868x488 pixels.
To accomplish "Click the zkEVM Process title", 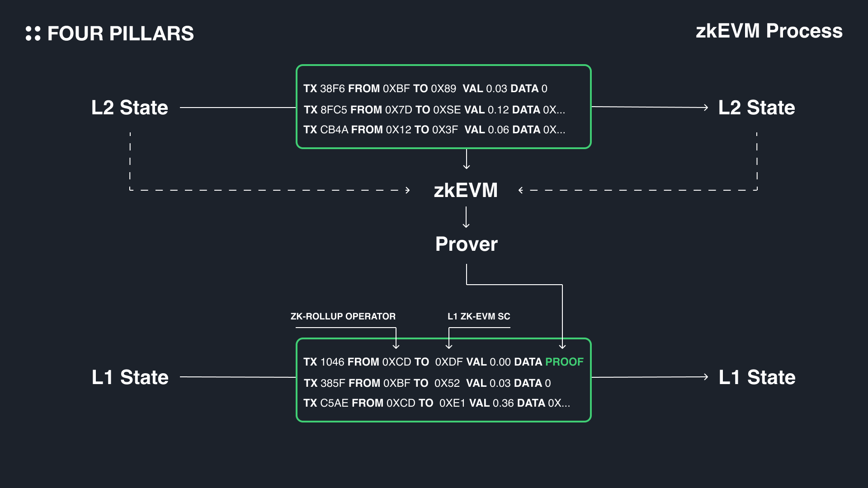I will (769, 31).
